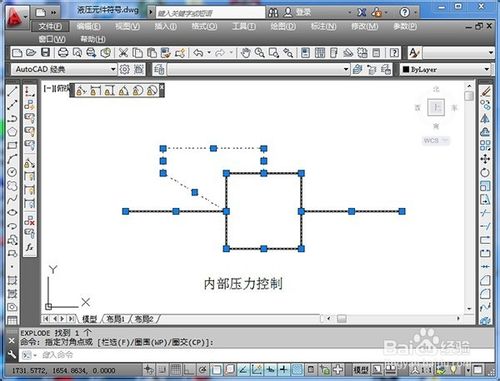Toggle Object Snap Tracking in status bar
Viewport: 500px width, 381px height.
click(x=243, y=369)
